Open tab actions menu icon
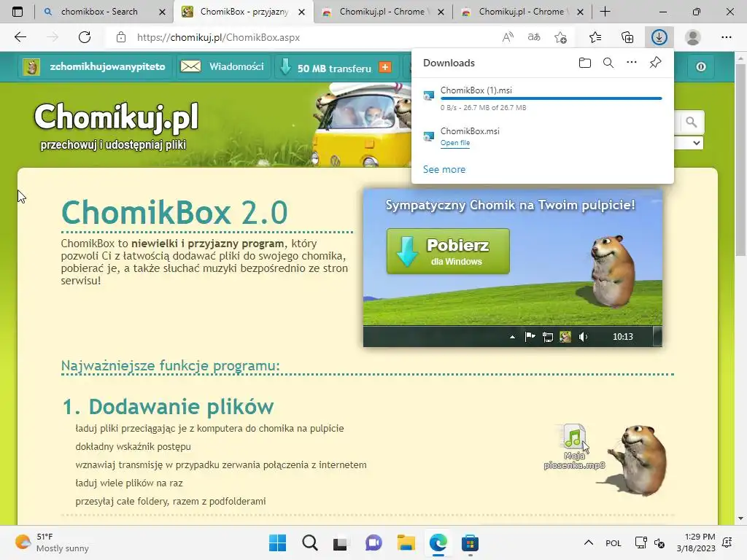The image size is (747, 560). [x=18, y=12]
